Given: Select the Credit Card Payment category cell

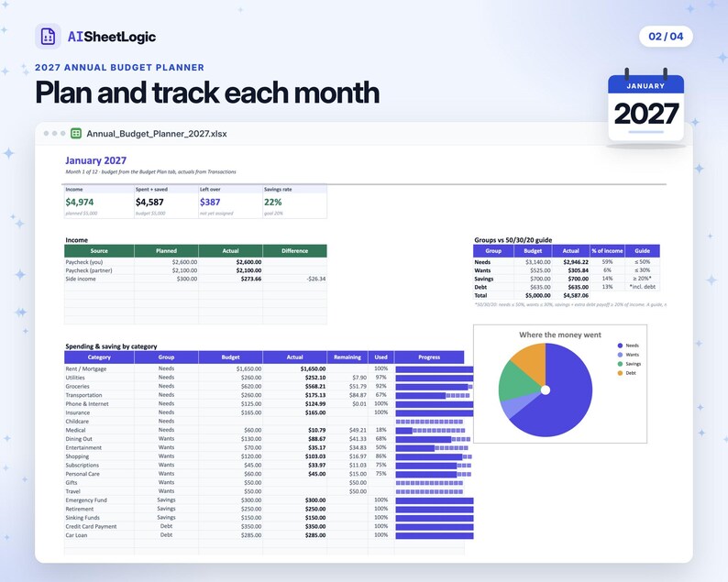Looking at the screenshot, I should pos(99,527).
